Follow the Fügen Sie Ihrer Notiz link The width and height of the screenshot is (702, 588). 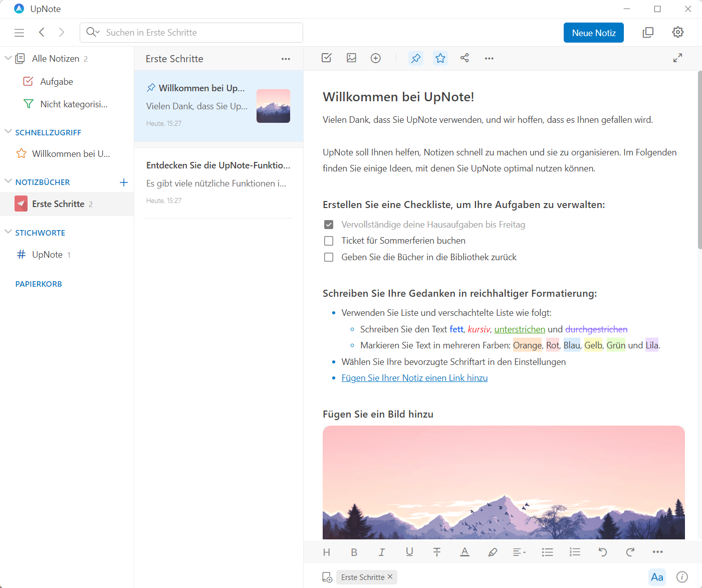[x=414, y=378]
